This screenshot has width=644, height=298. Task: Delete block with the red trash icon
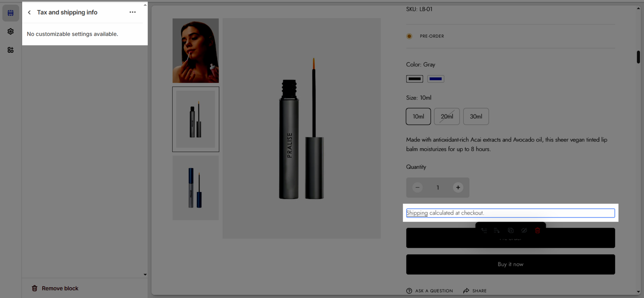537,230
